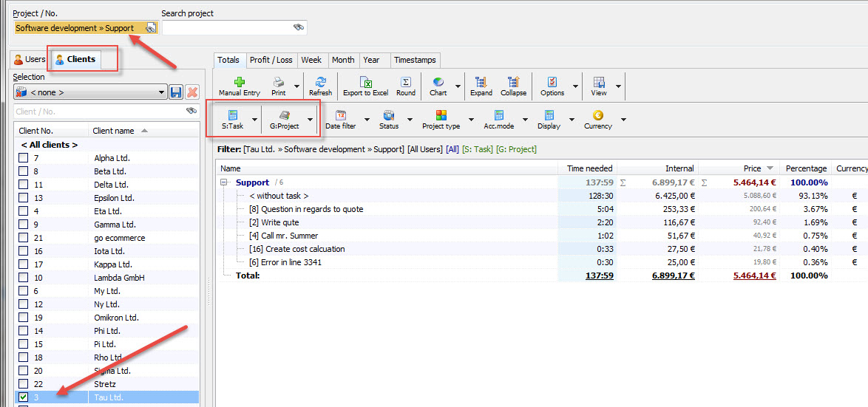Click the red delete selection icon
The height and width of the screenshot is (407, 868).
click(x=192, y=92)
